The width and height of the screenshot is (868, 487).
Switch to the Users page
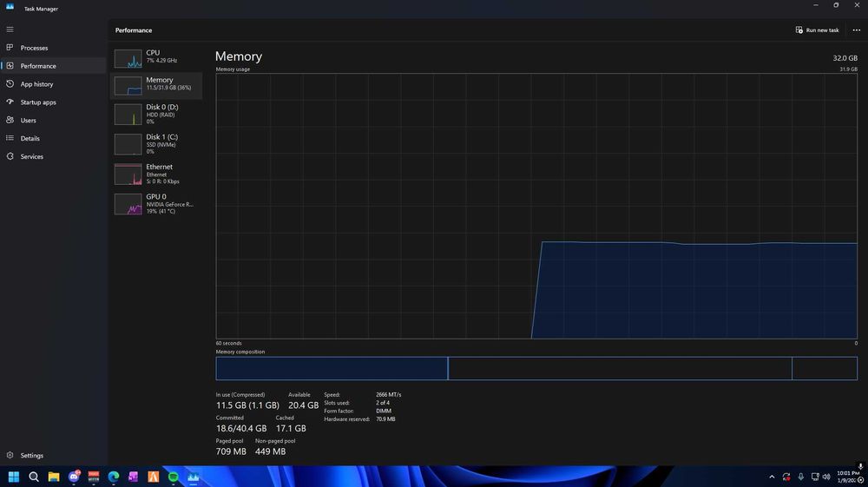(x=53, y=120)
